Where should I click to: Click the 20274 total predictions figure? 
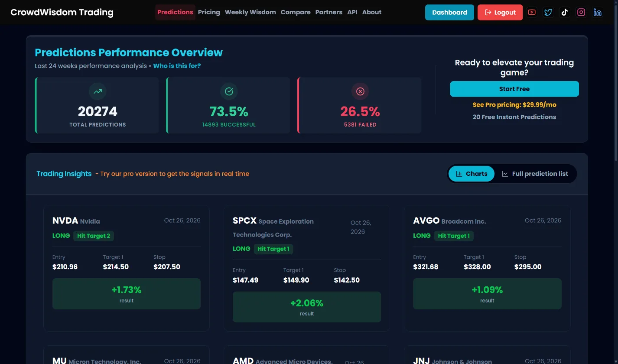[x=98, y=111]
